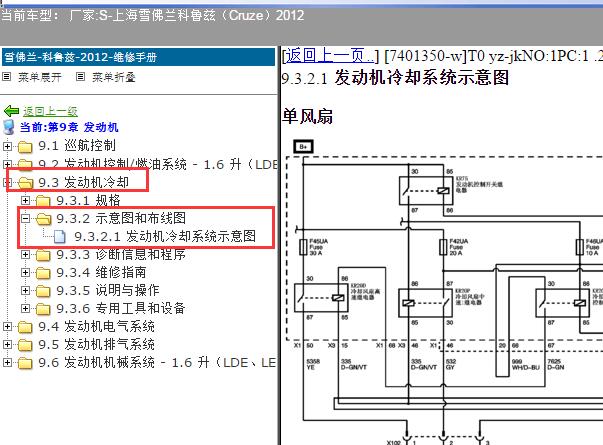
Task: Expand the 9.3.3 诊断信息和程序 node
Action: 25,255
